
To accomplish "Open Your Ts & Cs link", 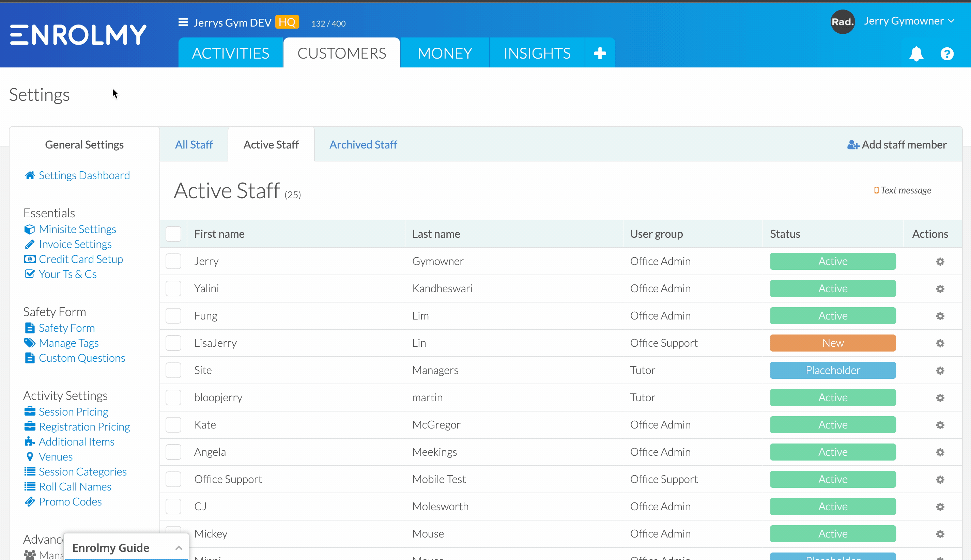I will coord(68,274).
